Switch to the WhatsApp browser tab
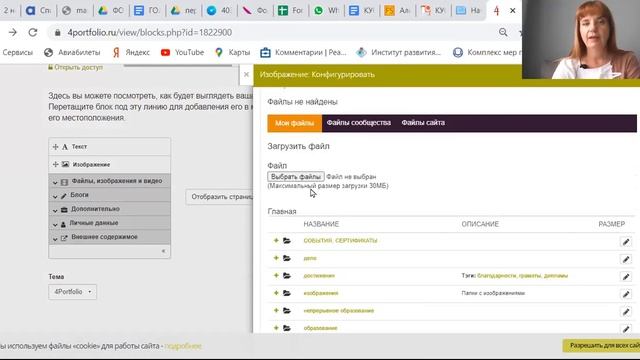 tap(326, 11)
